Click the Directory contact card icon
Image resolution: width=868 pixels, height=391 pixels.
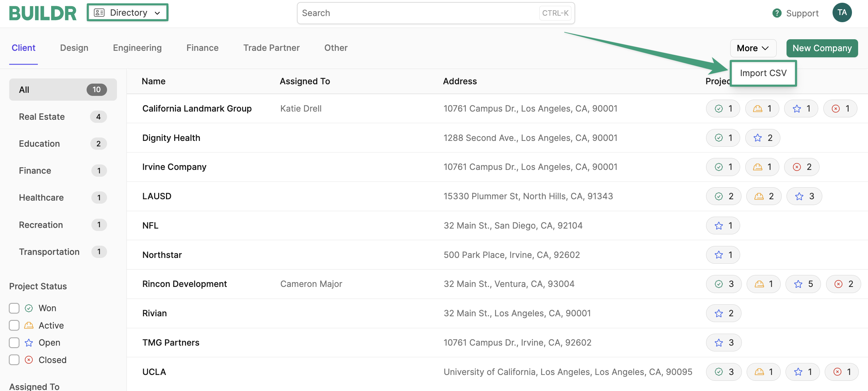click(99, 13)
